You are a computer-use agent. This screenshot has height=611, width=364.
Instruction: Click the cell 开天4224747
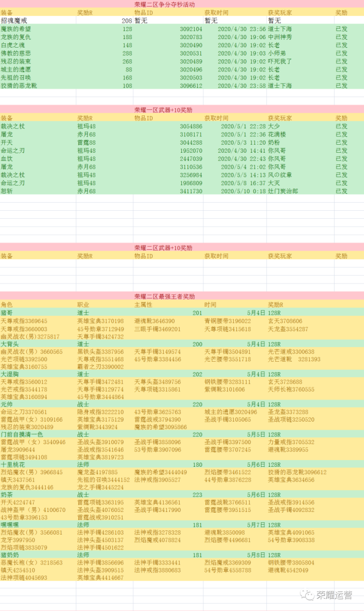(x=18, y=502)
